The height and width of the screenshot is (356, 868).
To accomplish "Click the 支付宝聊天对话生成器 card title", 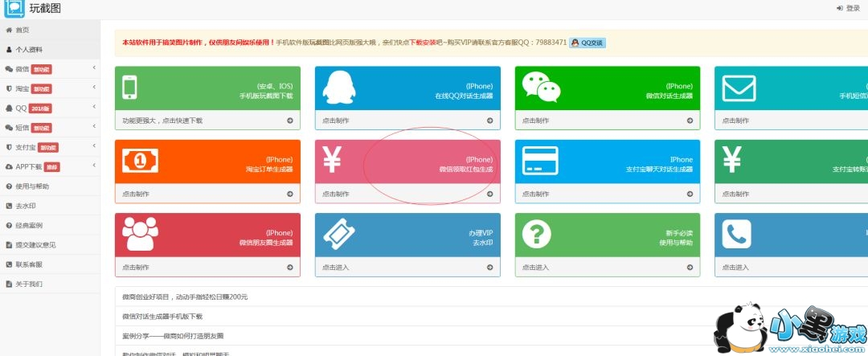I will coord(659,169).
